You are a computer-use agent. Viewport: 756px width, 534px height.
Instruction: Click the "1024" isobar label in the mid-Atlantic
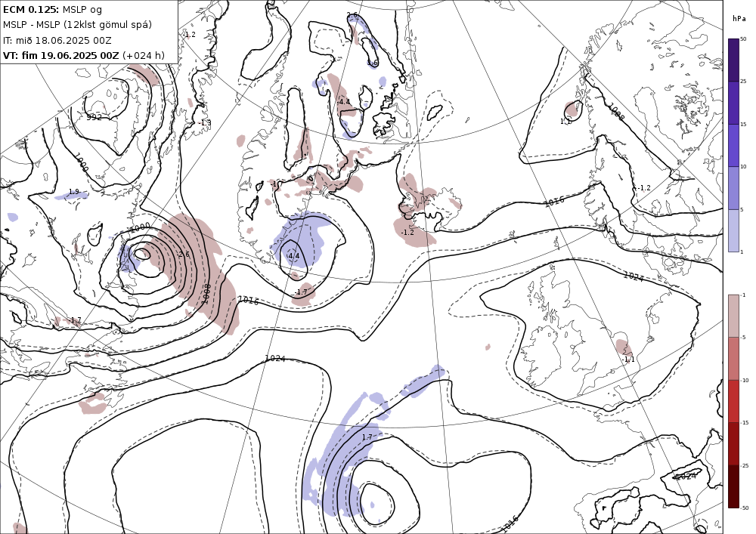tap(275, 358)
